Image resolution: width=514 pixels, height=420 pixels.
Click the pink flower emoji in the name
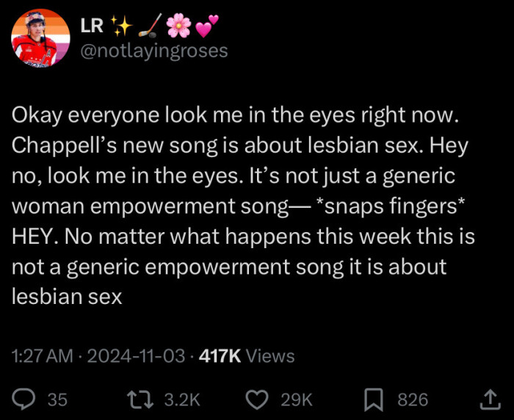point(178,26)
